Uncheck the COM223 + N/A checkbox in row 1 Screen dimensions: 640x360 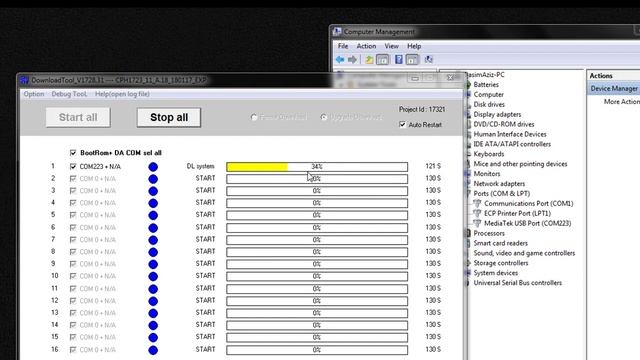pyautogui.click(x=73, y=167)
